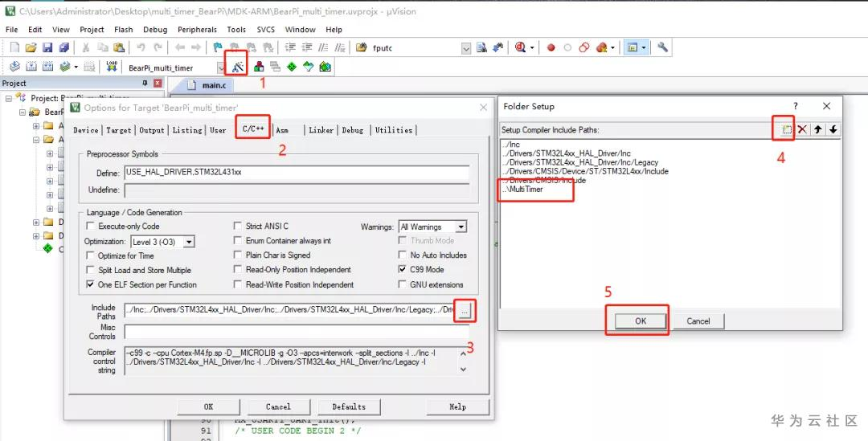
Task: Click the Save All icon
Action: 64,48
